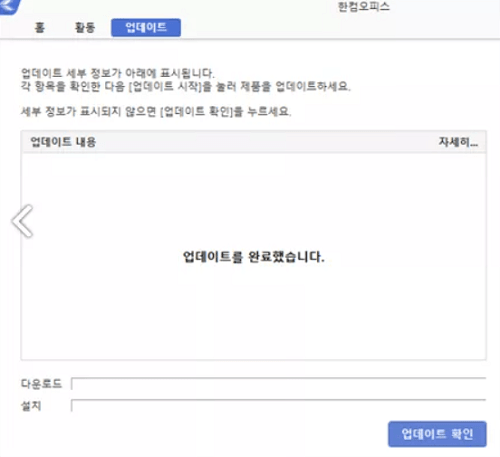The width and height of the screenshot is (500, 457).
Task: Click the 세부 정보가 표시되지 않으면 hint line
Action: tap(156, 111)
